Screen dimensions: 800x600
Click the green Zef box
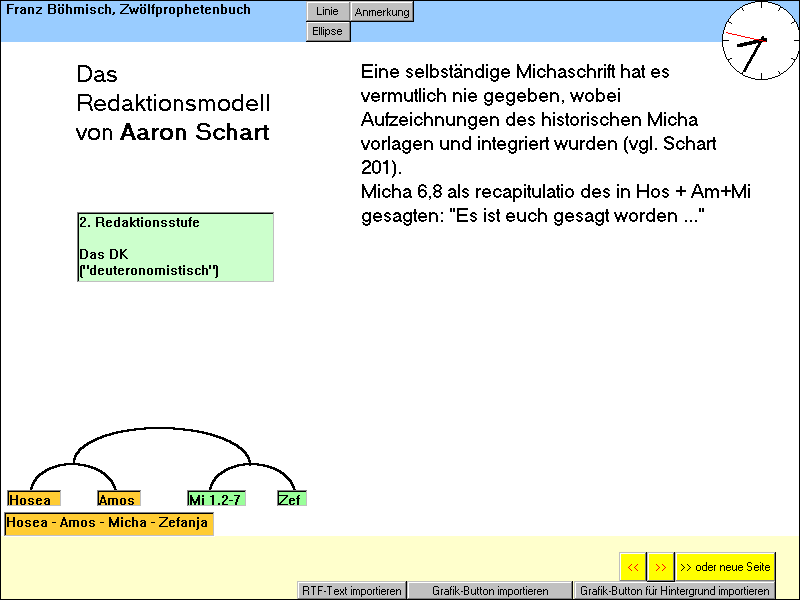(x=291, y=499)
